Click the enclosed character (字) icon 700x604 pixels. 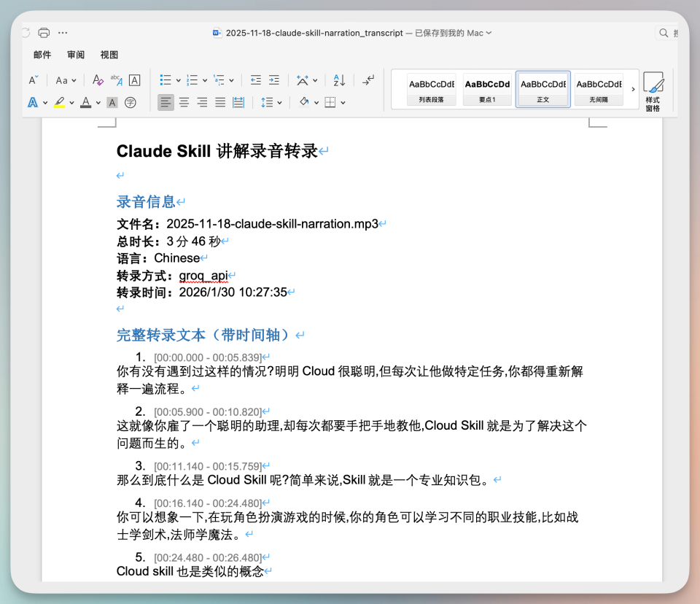click(x=131, y=103)
